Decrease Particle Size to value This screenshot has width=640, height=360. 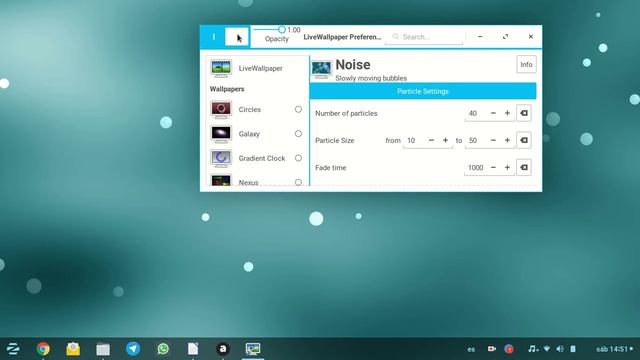tap(493, 140)
